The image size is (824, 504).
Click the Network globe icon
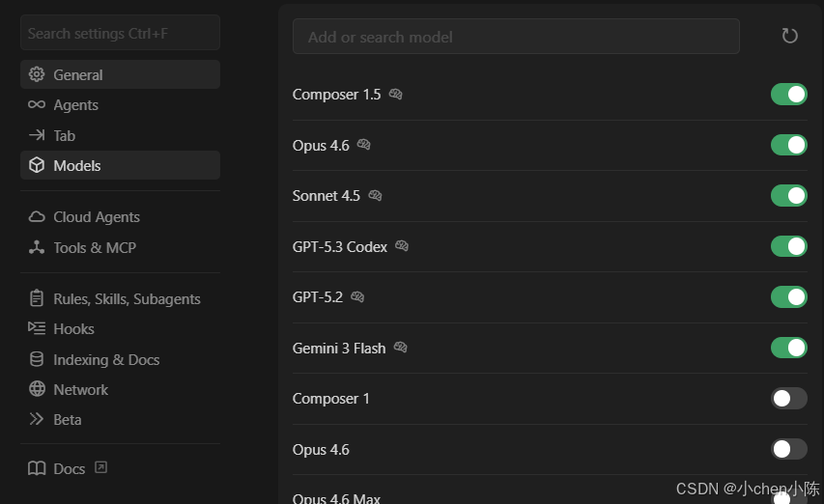[x=37, y=389]
